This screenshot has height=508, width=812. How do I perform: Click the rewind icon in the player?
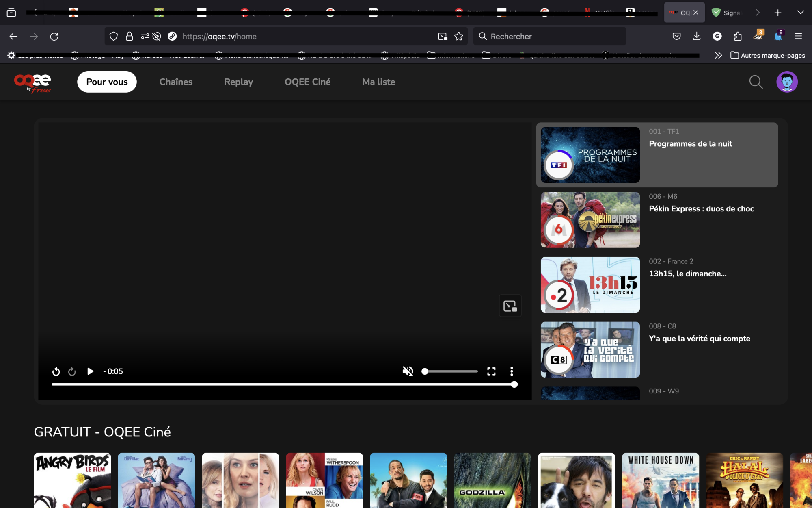pos(56,371)
